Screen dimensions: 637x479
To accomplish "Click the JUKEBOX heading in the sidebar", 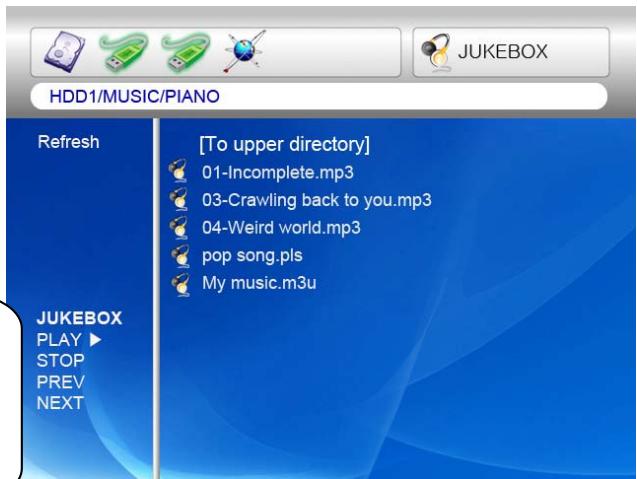I will coord(79,318).
